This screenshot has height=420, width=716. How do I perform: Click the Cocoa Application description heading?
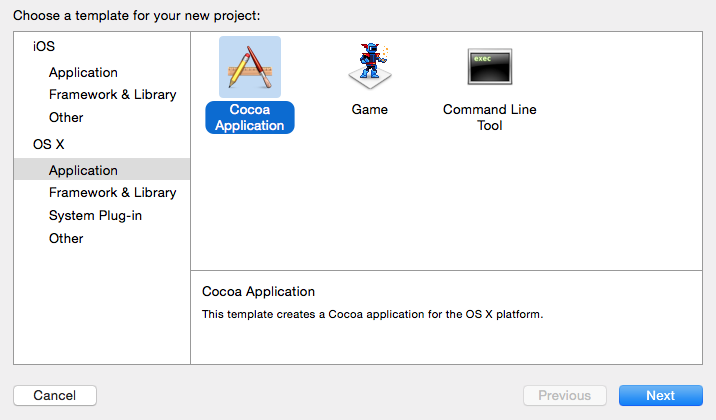click(258, 291)
